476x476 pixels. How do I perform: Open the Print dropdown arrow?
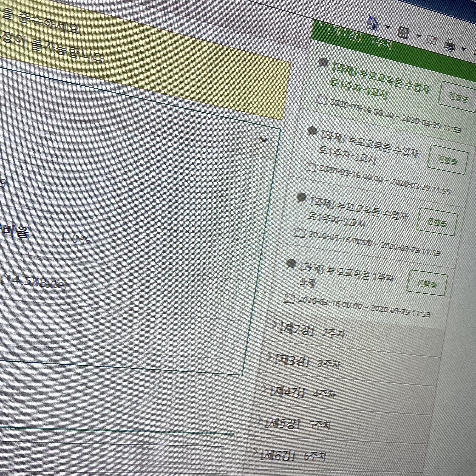click(x=464, y=49)
